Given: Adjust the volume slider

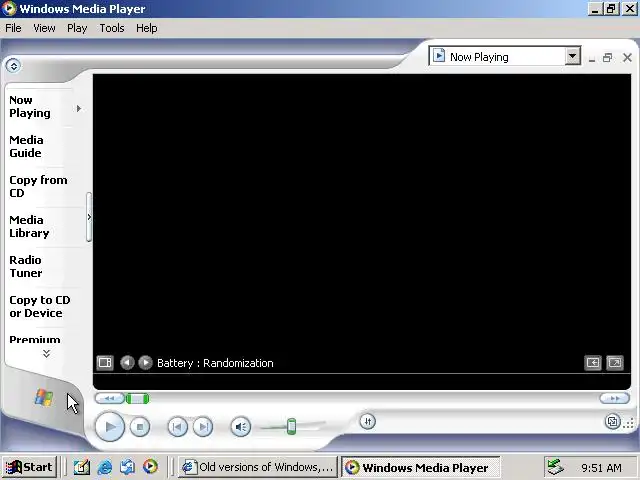Looking at the screenshot, I should [291, 427].
